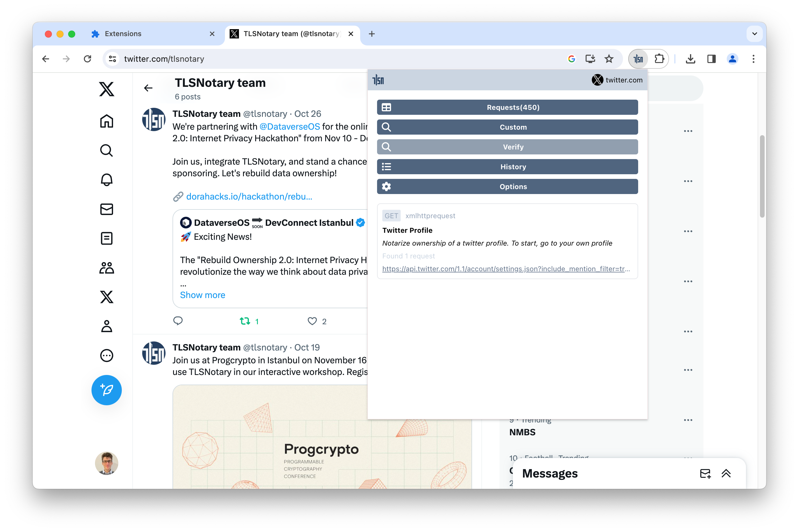
Task: Click Show more on quoted DataverseOS post
Action: (x=203, y=295)
